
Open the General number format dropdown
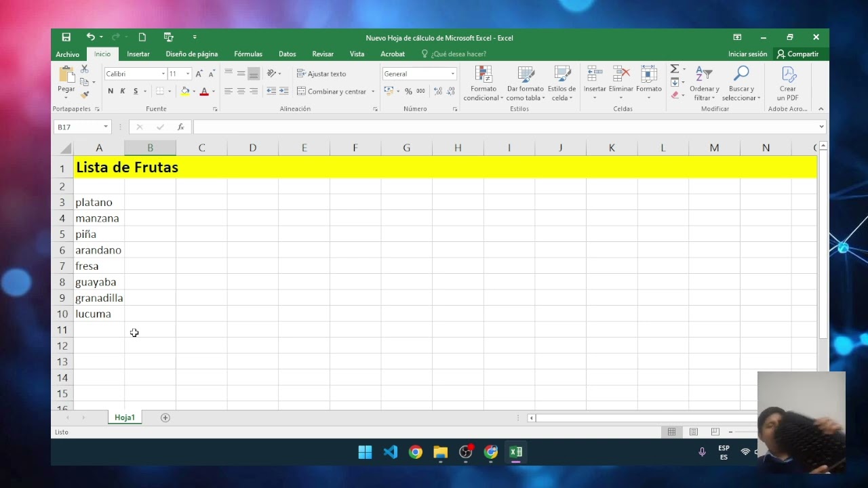[x=452, y=74]
